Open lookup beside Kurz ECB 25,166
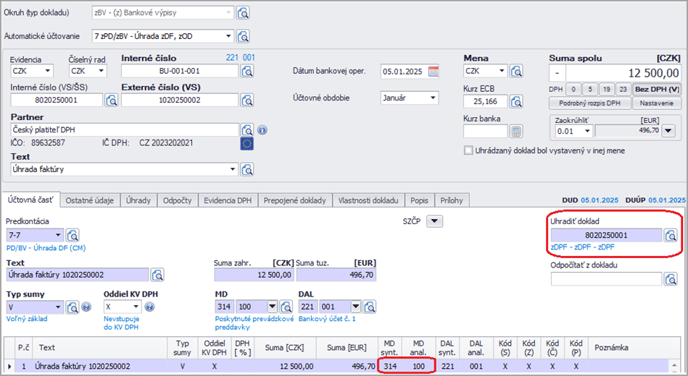Viewport: 688px width, 376px height. [x=516, y=101]
